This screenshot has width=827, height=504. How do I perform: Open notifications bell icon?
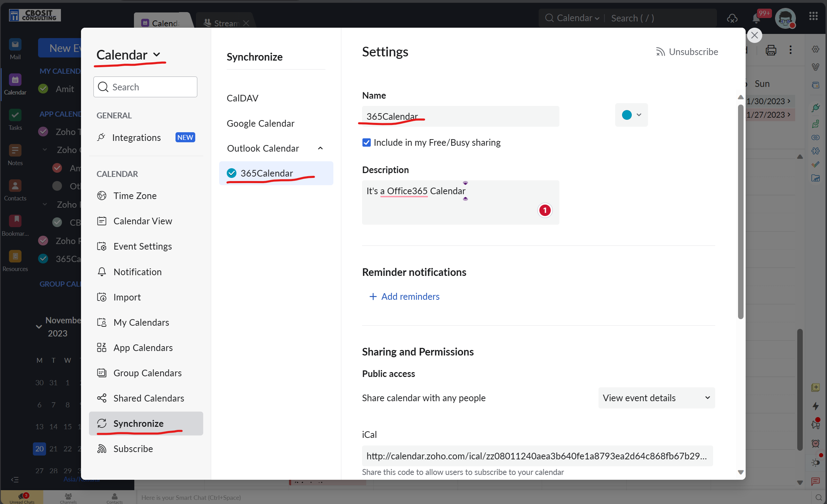click(756, 18)
